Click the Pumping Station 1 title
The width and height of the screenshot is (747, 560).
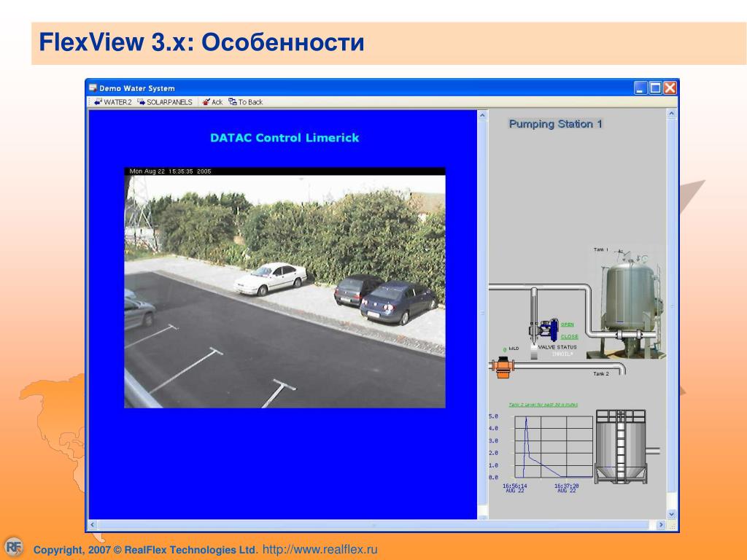coord(556,124)
